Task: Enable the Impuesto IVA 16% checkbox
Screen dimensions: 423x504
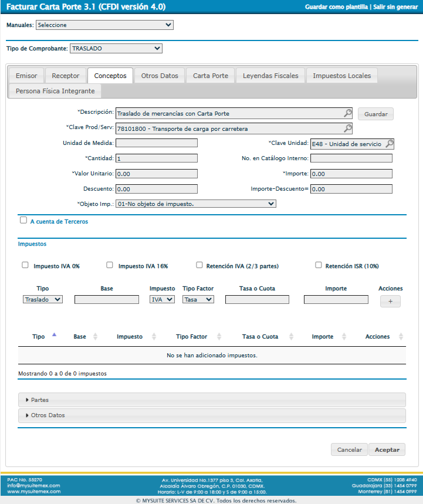Action: click(x=110, y=265)
